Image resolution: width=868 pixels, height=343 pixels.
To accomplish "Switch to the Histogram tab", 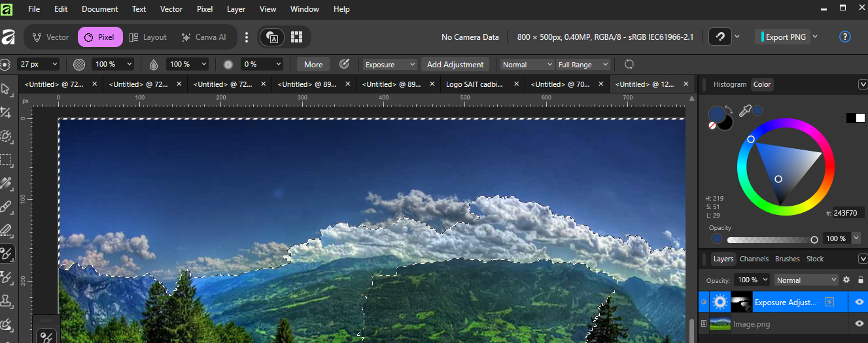I will (730, 84).
